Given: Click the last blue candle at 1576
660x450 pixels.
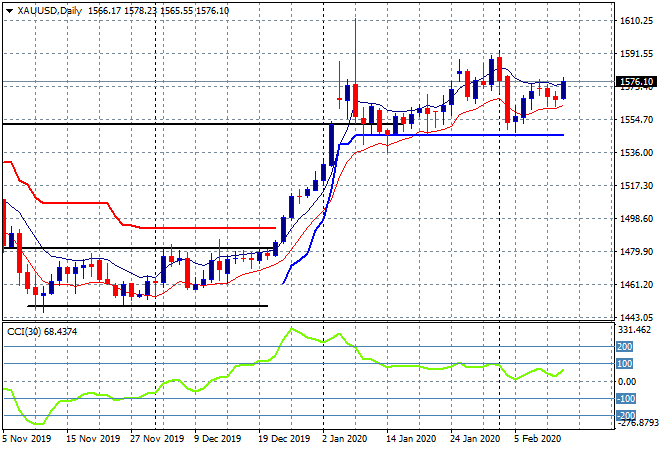Looking at the screenshot, I should (x=564, y=90).
